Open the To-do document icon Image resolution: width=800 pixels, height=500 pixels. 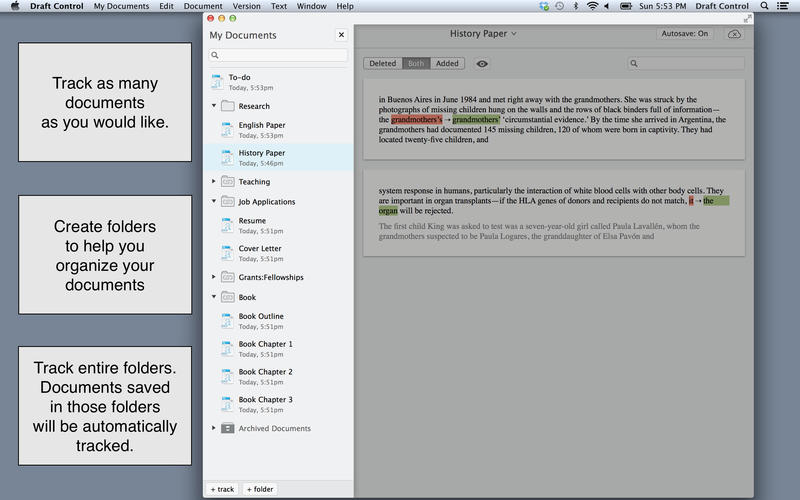(217, 82)
